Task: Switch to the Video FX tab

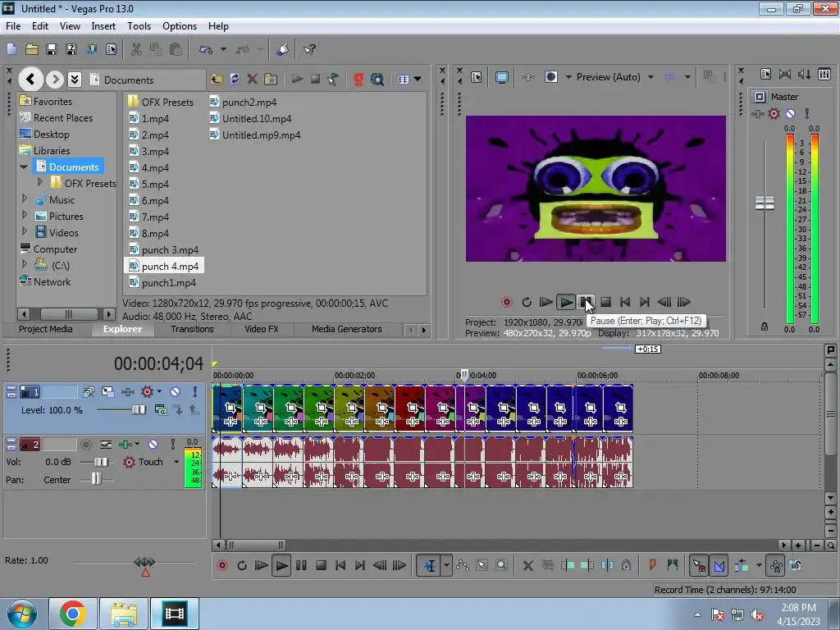Action: (x=262, y=329)
